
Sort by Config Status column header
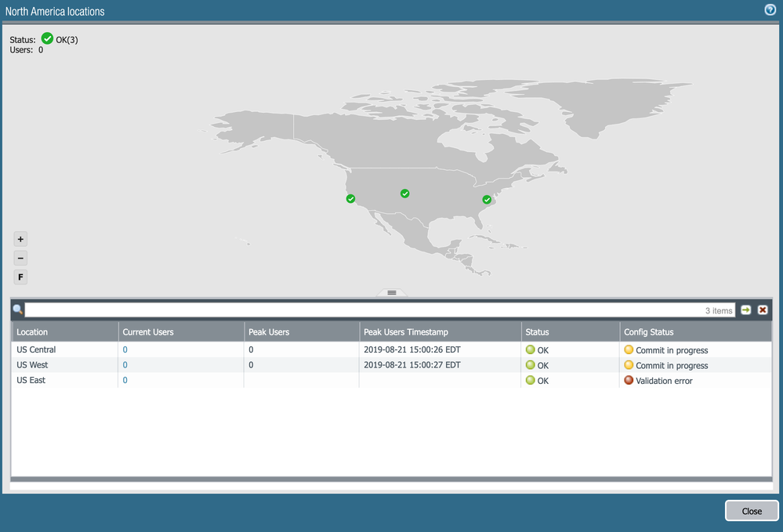[648, 332]
